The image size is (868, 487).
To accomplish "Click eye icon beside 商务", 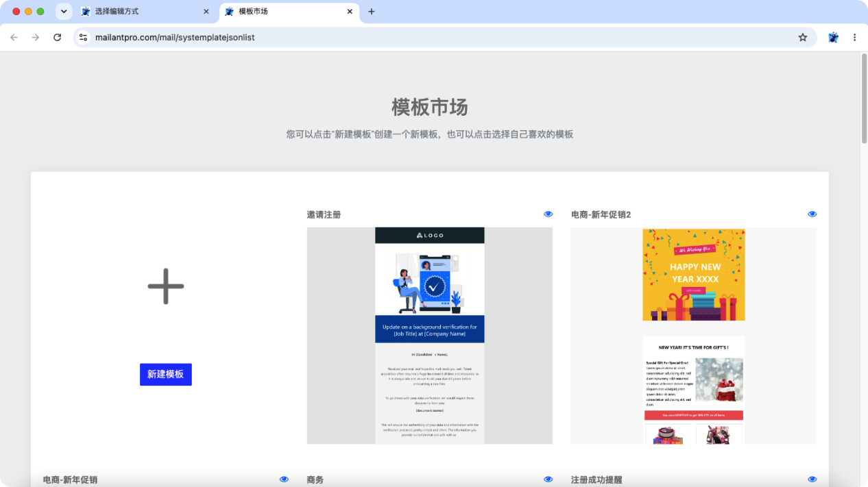I will click(x=548, y=479).
